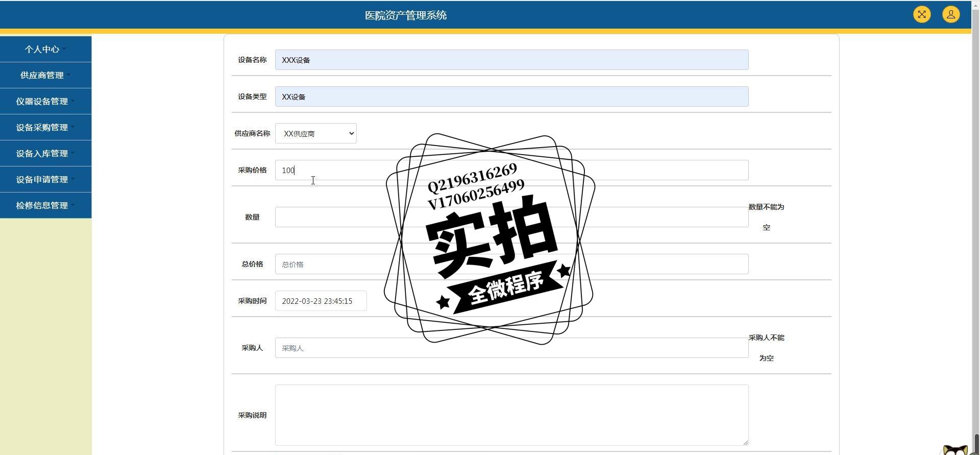Open the 设备采购管理 menu
The width and height of the screenshot is (980, 455).
tap(45, 127)
